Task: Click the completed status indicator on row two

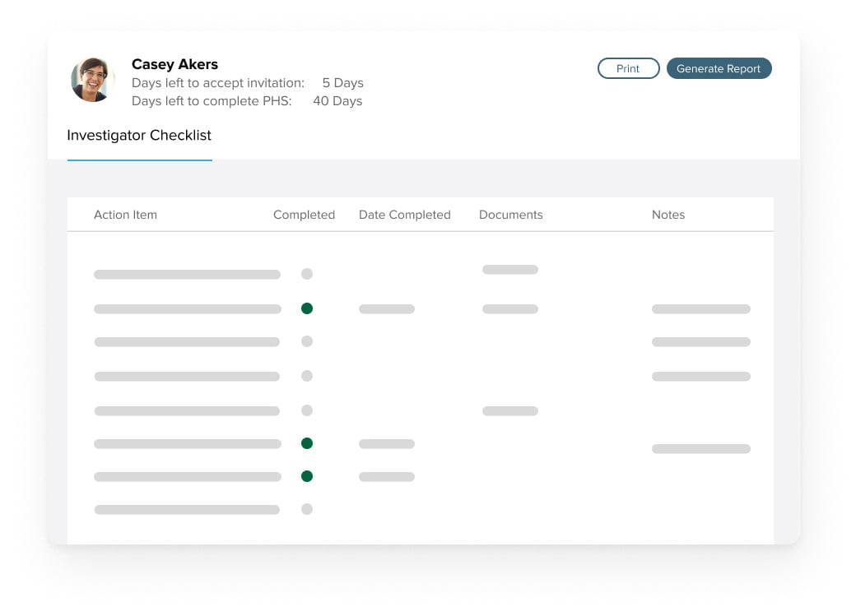Action: 307,308
